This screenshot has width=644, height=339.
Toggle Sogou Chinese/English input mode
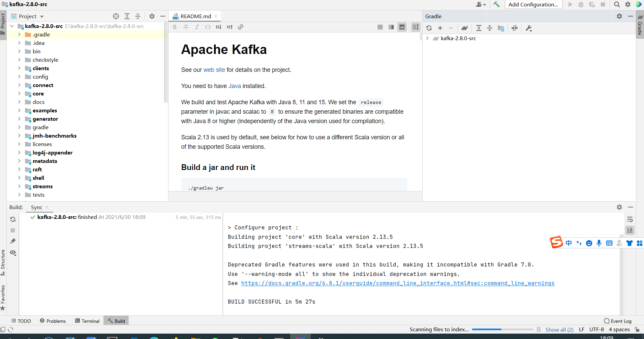[x=569, y=243]
